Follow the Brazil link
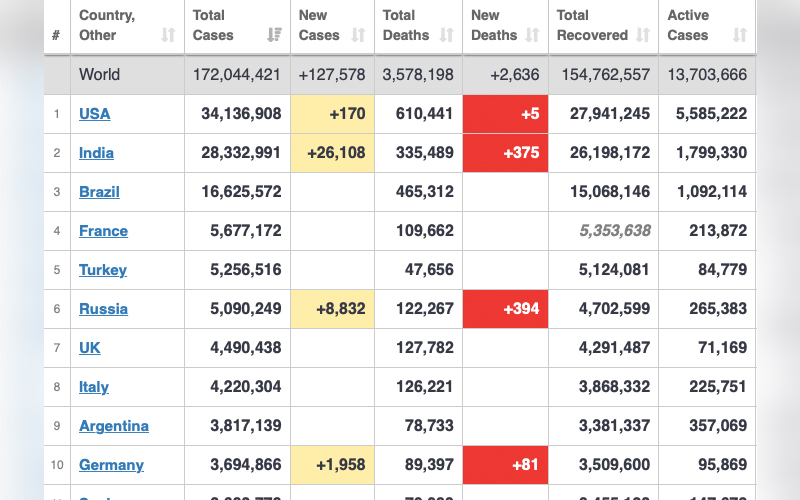Image resolution: width=800 pixels, height=500 pixels. (x=99, y=192)
